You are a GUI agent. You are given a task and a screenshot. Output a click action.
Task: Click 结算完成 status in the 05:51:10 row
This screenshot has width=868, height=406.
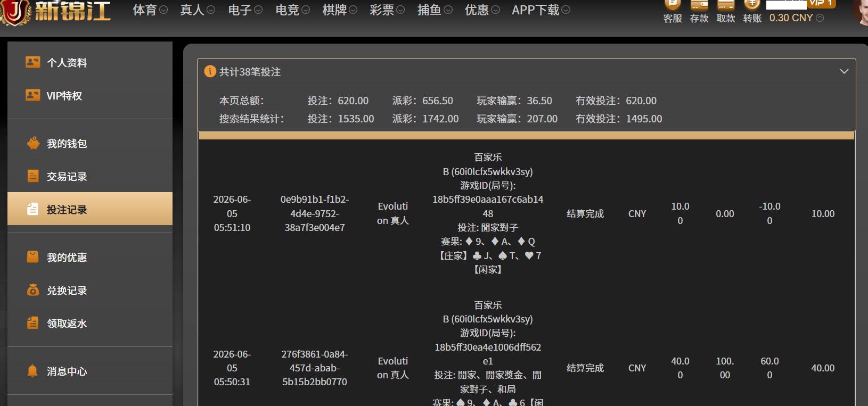pyautogui.click(x=585, y=214)
